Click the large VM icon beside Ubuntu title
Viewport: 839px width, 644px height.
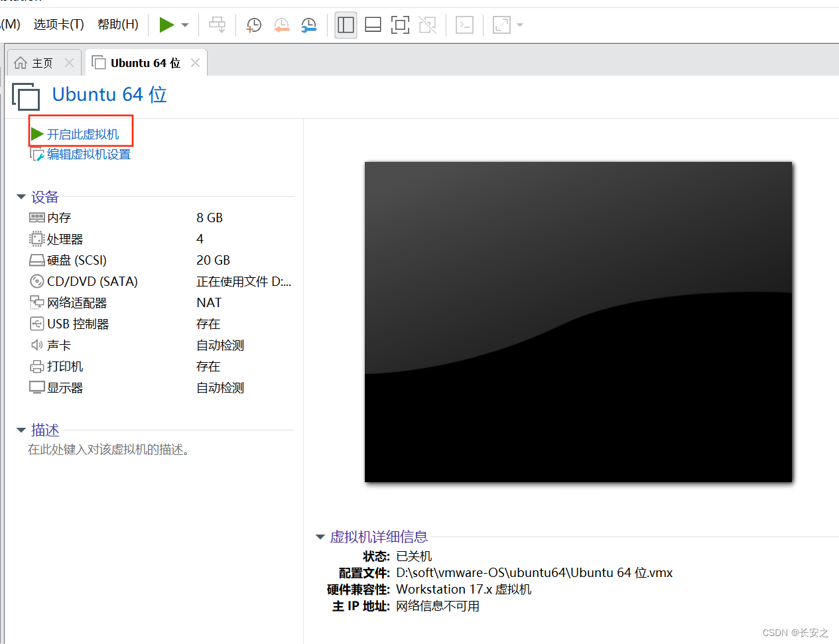click(26, 96)
